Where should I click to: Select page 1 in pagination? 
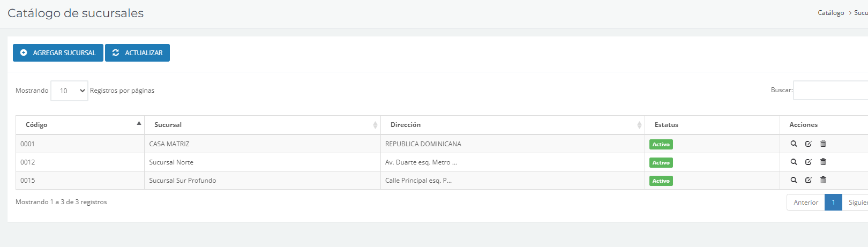(833, 203)
